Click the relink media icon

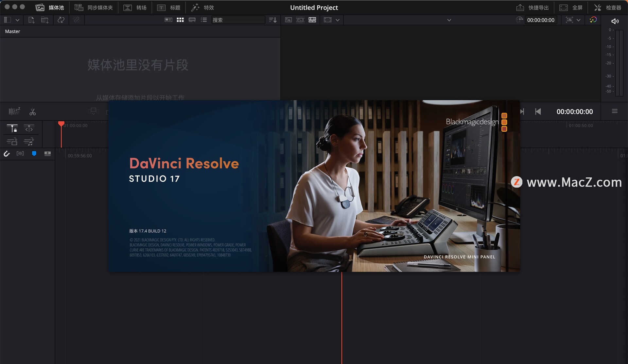point(77,20)
